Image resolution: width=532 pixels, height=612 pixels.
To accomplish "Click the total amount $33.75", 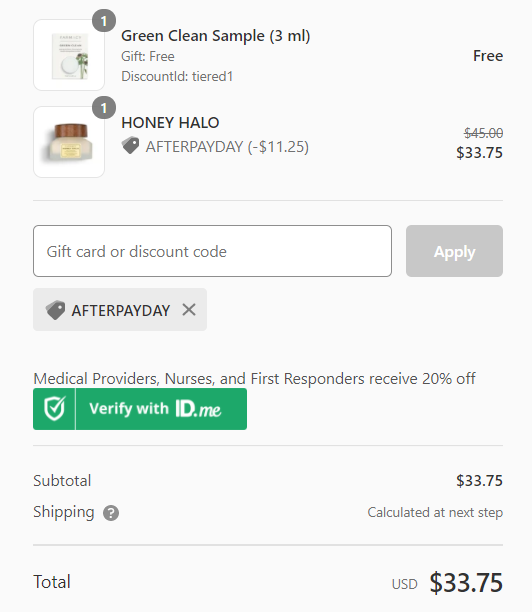I will coord(466,582).
